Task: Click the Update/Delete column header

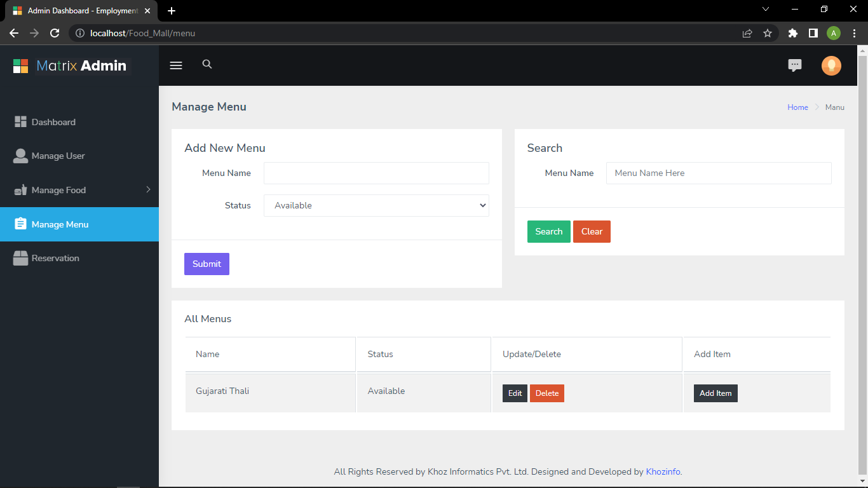Action: (x=587, y=354)
